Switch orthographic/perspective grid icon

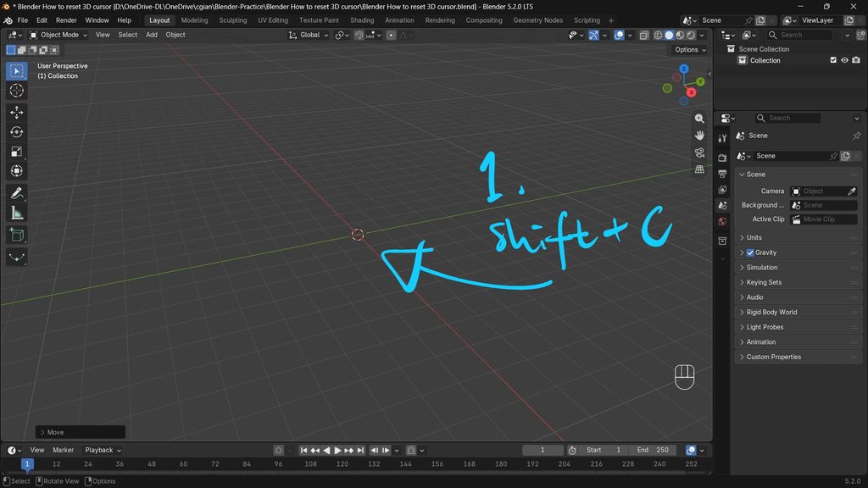click(x=699, y=169)
